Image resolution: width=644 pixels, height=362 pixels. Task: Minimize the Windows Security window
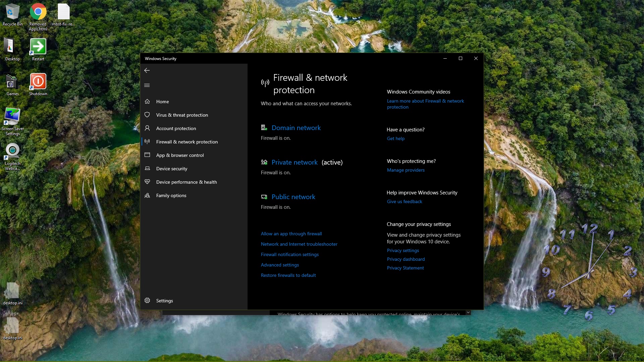[445, 58]
